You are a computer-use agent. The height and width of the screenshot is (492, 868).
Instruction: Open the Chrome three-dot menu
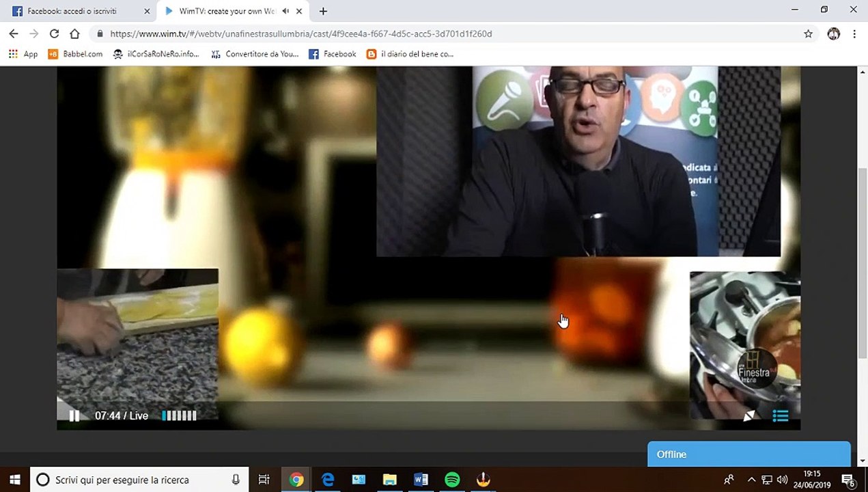854,33
